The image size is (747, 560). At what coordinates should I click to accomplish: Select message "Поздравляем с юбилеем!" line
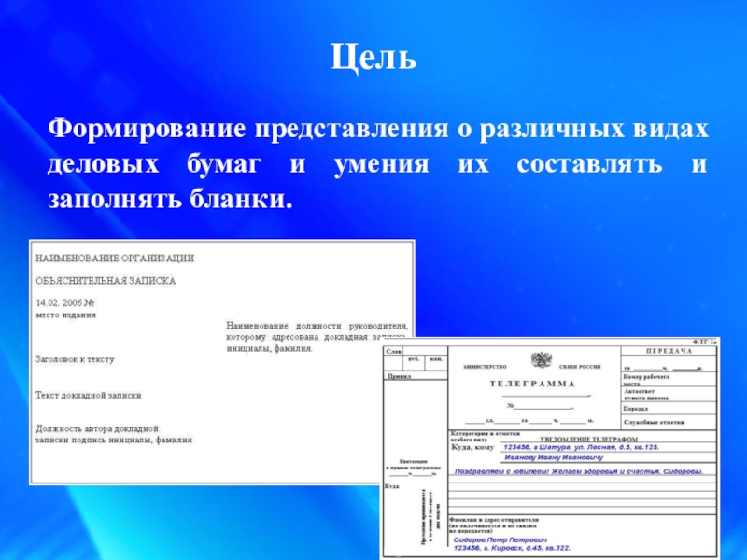[x=579, y=471]
